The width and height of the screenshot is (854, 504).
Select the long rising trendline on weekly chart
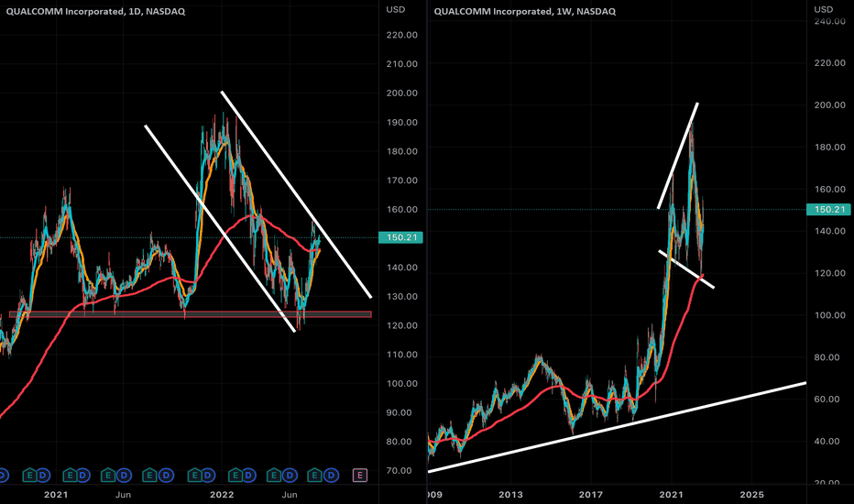tap(617, 427)
